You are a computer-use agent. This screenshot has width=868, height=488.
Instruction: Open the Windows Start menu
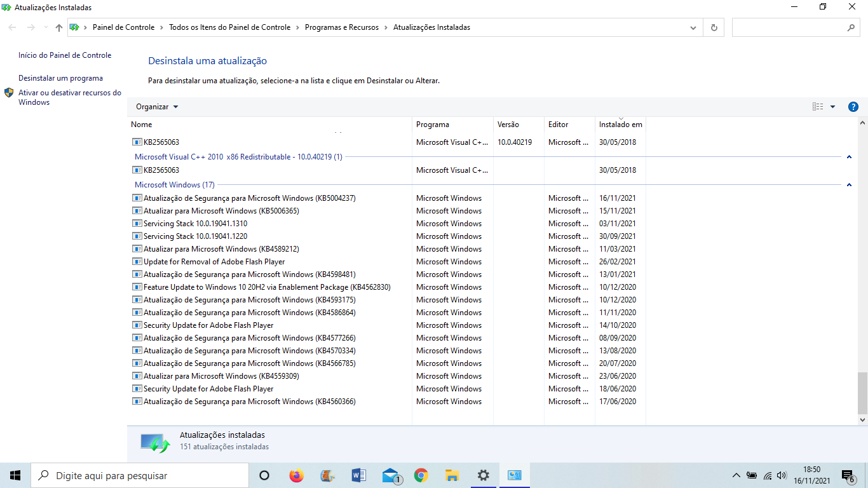pyautogui.click(x=15, y=475)
